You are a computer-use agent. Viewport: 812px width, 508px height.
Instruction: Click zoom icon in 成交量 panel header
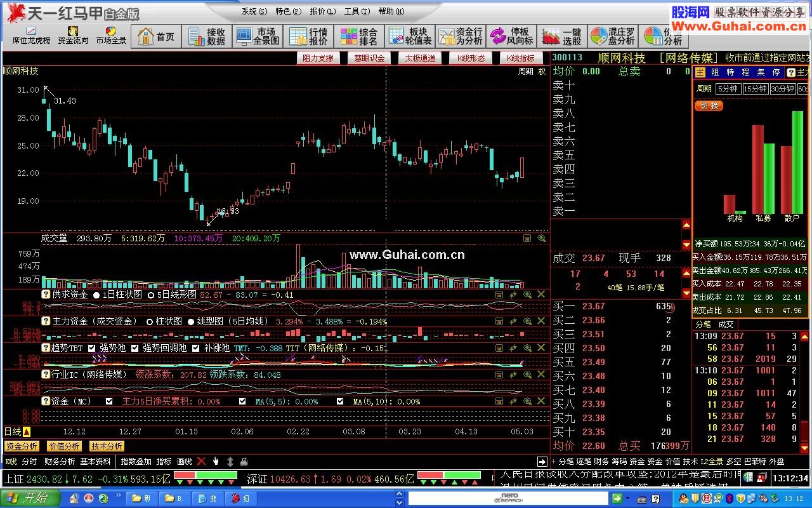click(541, 238)
